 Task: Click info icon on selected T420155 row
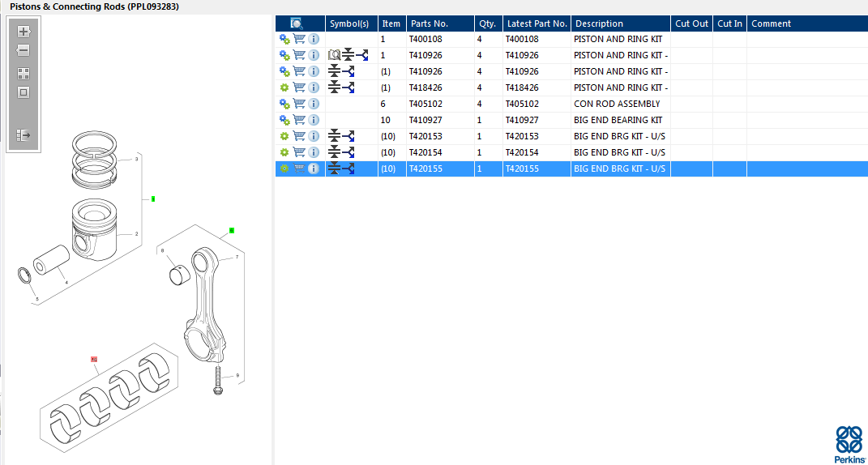(x=314, y=169)
